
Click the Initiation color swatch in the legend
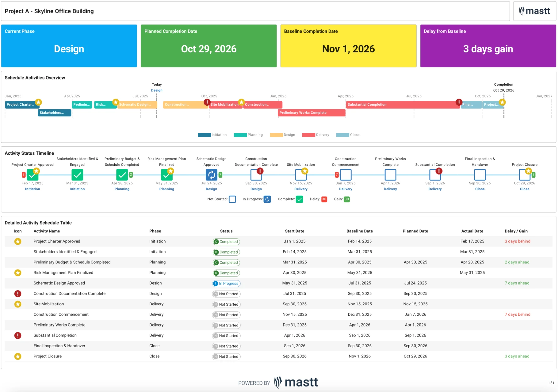point(204,135)
